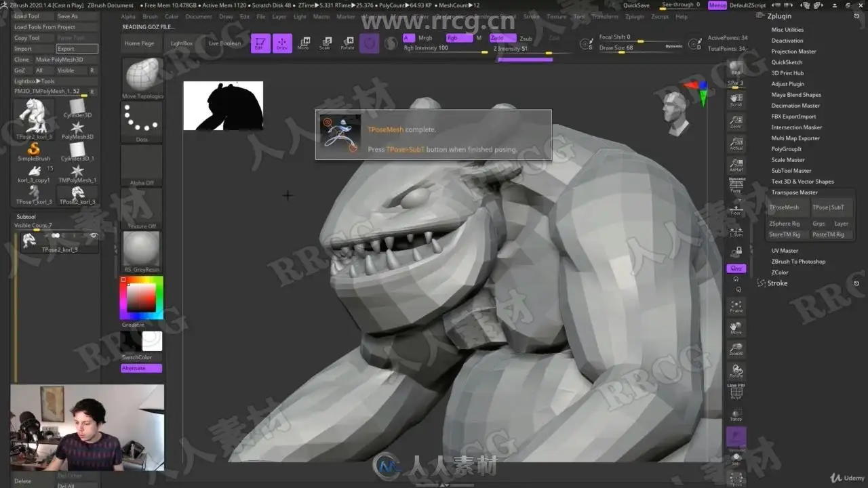The height and width of the screenshot is (488, 868).
Task: Activate the Edit mode icon
Action: 260,43
